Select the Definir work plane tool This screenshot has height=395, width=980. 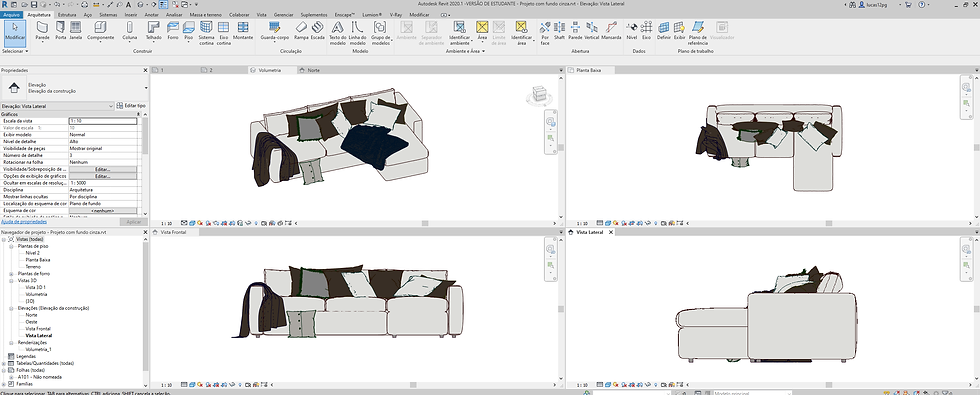coord(664,31)
